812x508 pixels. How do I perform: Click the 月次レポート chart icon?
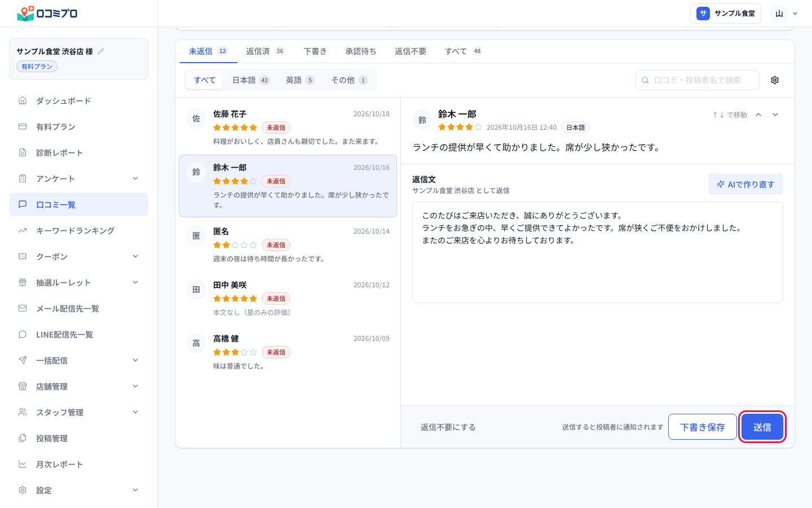(x=23, y=464)
